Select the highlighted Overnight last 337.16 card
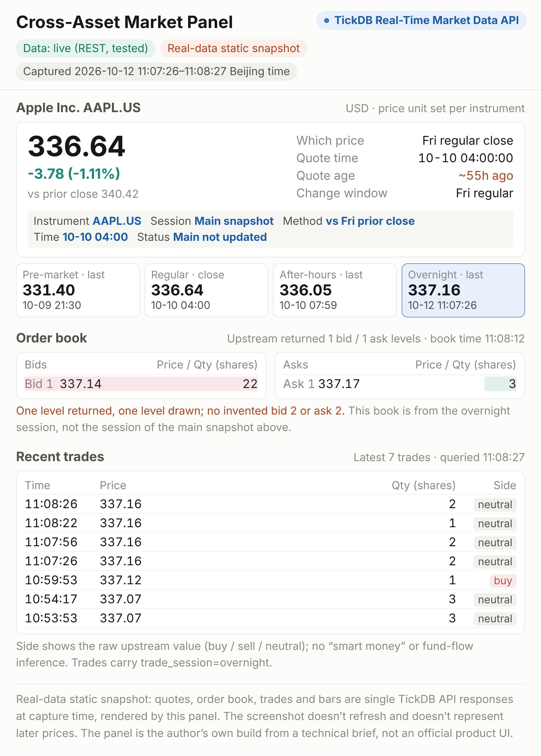This screenshot has height=756, width=541. coord(463,290)
